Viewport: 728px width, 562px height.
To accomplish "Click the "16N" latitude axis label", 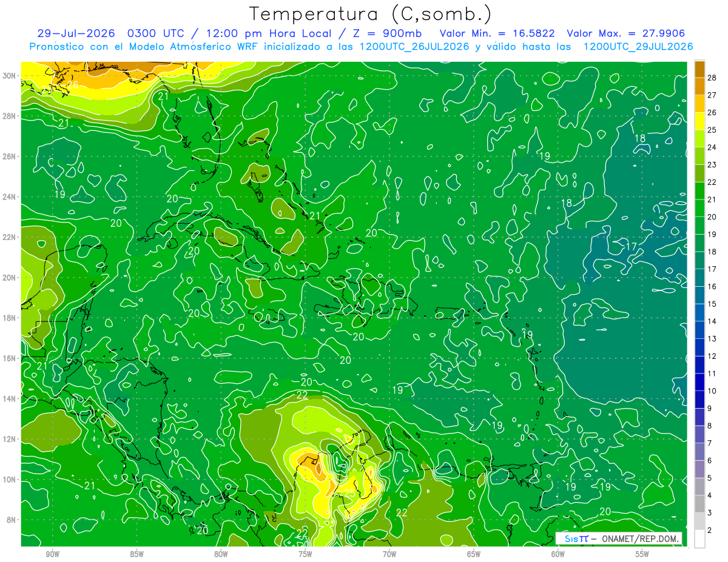I will point(10,358).
